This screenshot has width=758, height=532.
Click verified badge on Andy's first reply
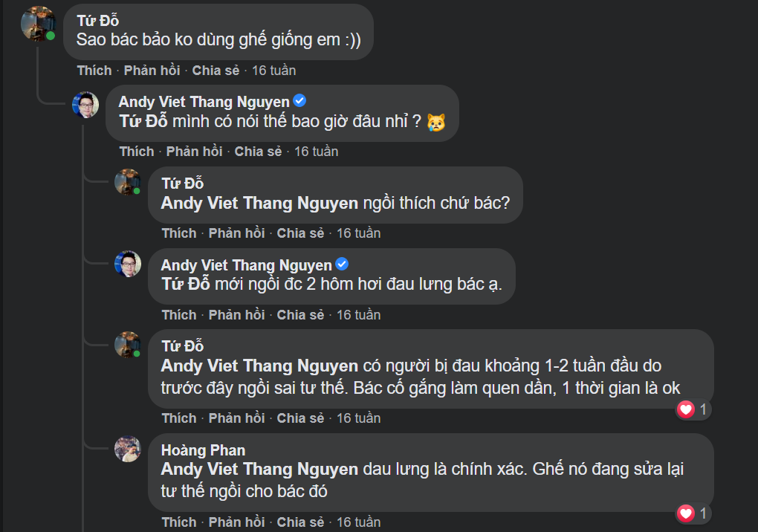pyautogui.click(x=300, y=101)
